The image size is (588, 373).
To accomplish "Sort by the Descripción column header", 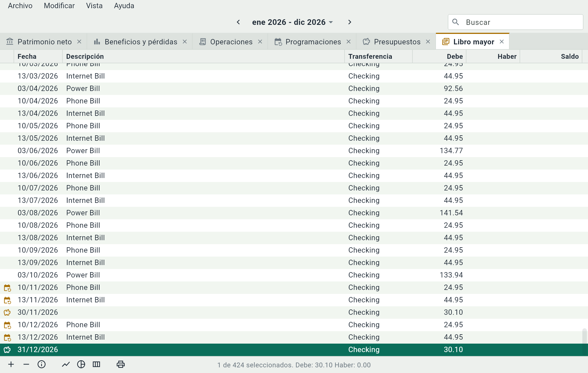I will click(204, 57).
